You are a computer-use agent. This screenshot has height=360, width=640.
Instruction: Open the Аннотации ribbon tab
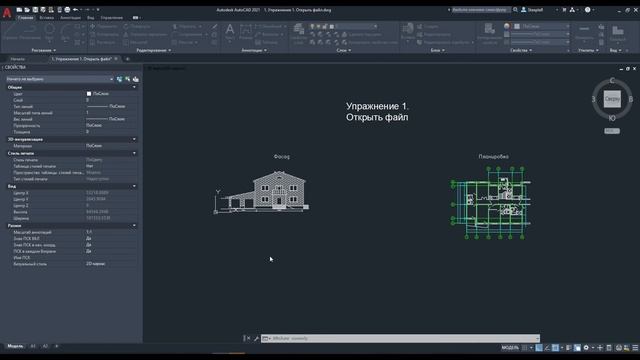[70, 18]
